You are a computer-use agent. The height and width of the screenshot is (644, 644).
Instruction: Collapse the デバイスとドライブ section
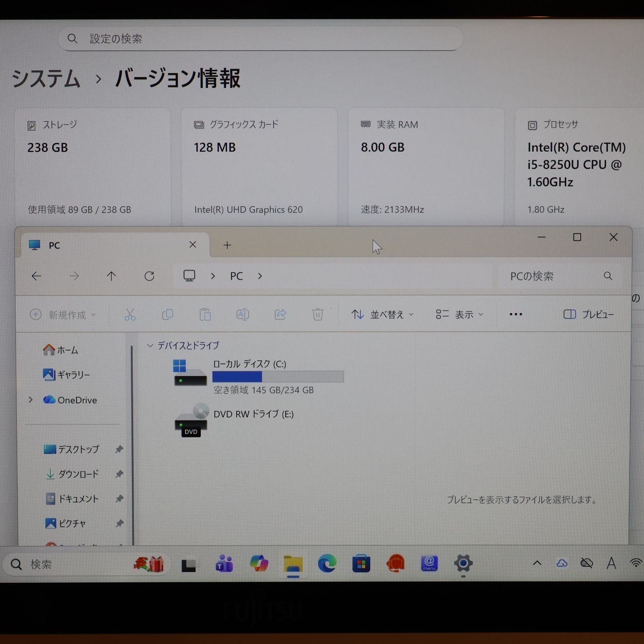pyautogui.click(x=151, y=345)
